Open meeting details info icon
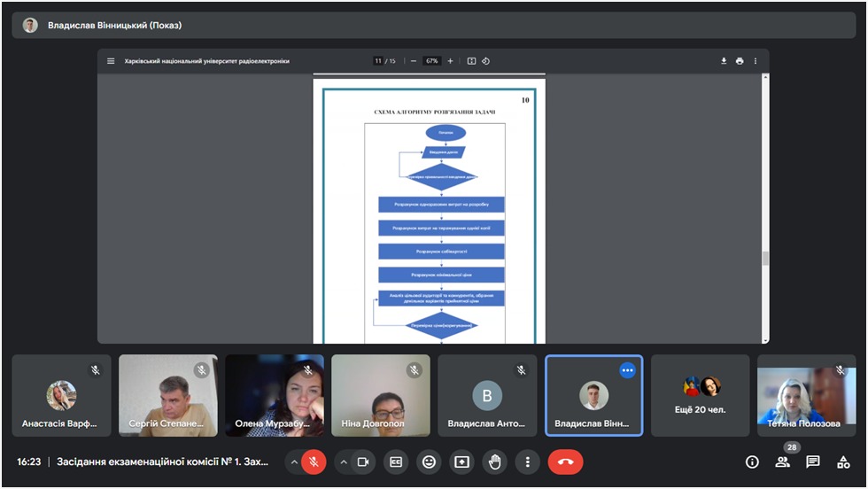 point(752,462)
